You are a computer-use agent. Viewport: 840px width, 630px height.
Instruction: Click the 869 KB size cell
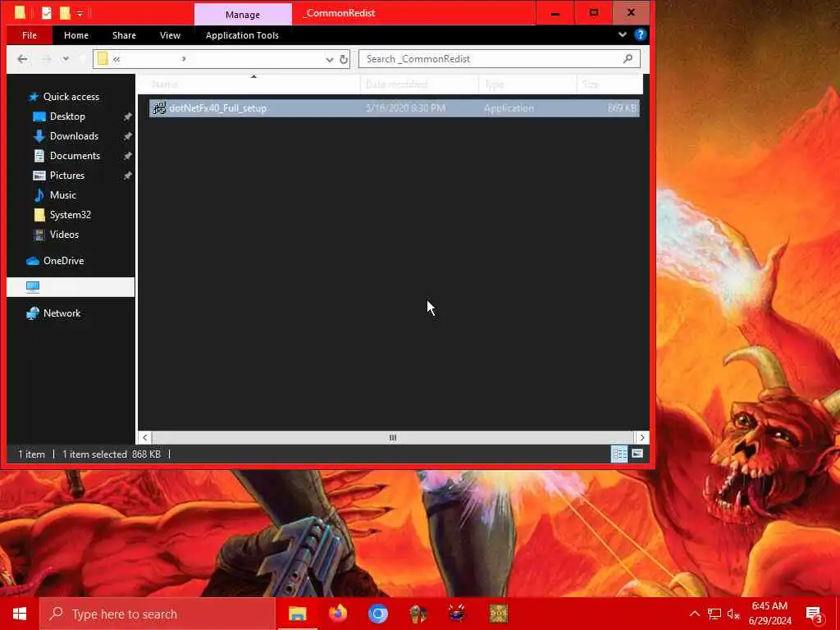point(622,108)
